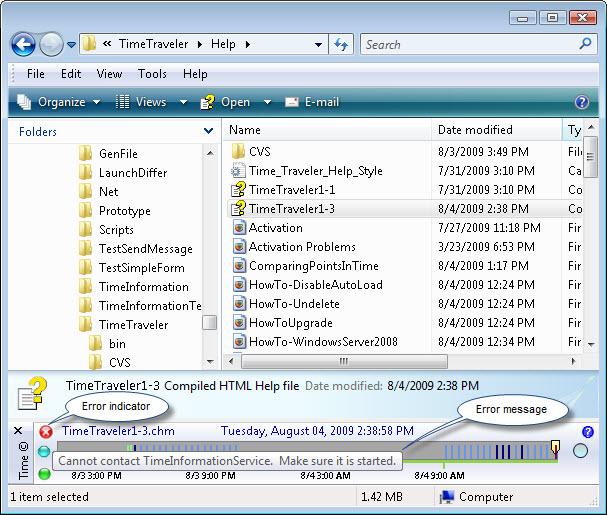Click the address bar refresh icon
The height and width of the screenshot is (515, 607).
(341, 45)
